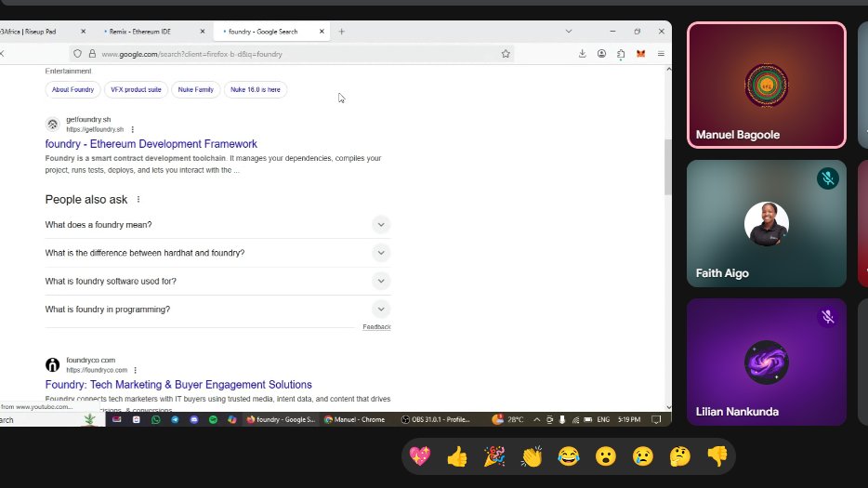
Task: Open Telegram from the taskbar
Action: point(175,420)
